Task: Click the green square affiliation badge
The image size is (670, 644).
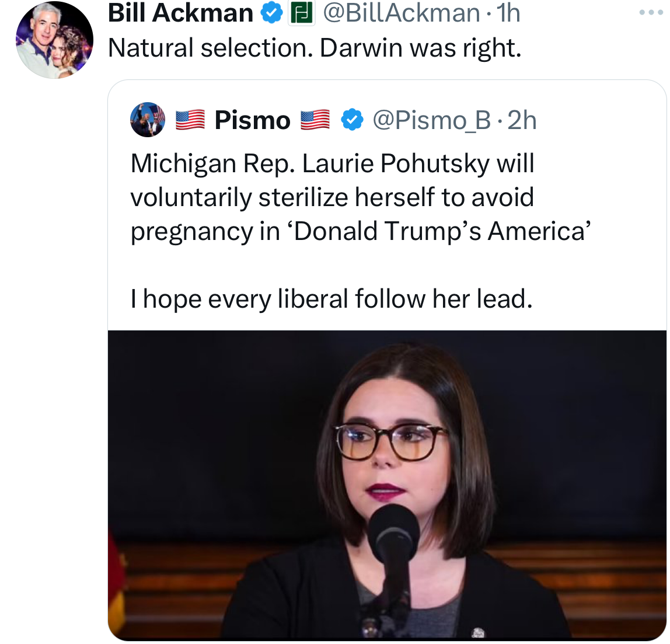Action: pyautogui.click(x=302, y=13)
